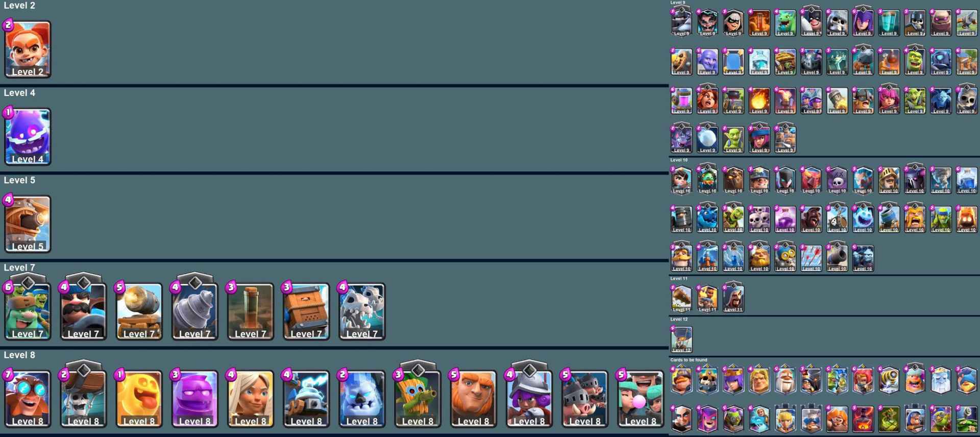Viewport: 980px width, 437px height.
Task: Choose the Zappies card at Level 8
Action: 306,399
